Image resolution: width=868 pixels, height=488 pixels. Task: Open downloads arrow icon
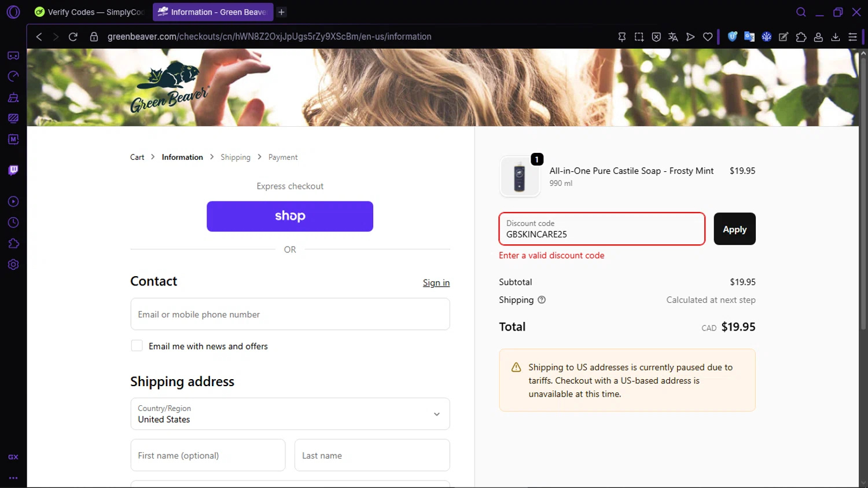point(836,36)
